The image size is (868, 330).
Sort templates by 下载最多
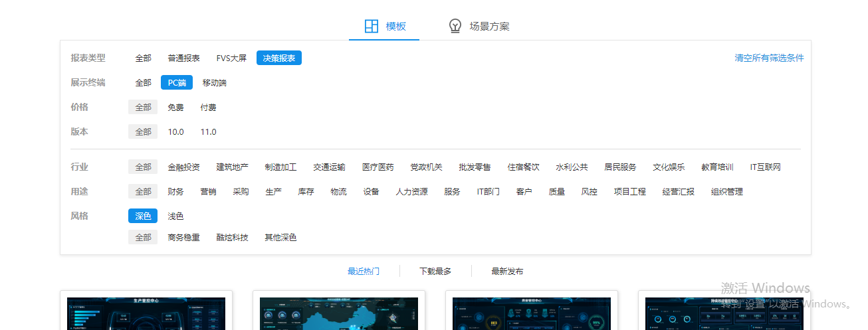[x=435, y=271]
